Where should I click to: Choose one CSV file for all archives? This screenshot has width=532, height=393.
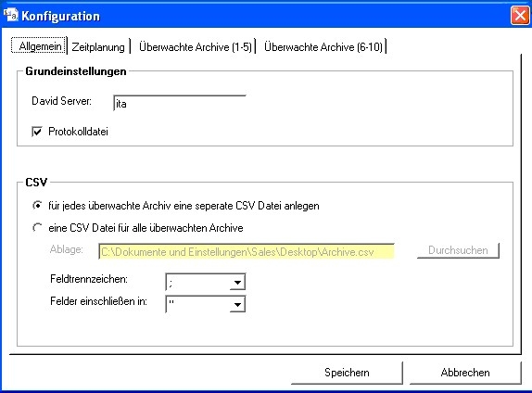37,227
